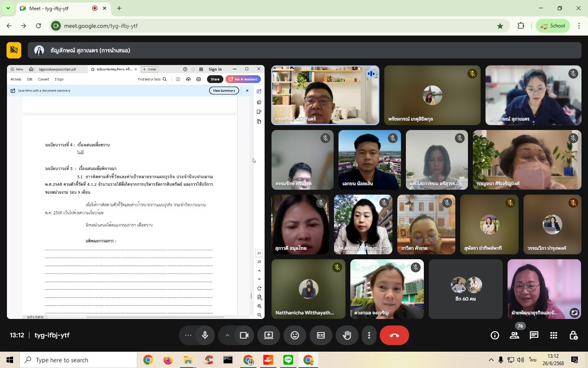Open the 'อีก 60 คน' participants tile
The width and height of the screenshot is (588, 368).
pos(465,289)
